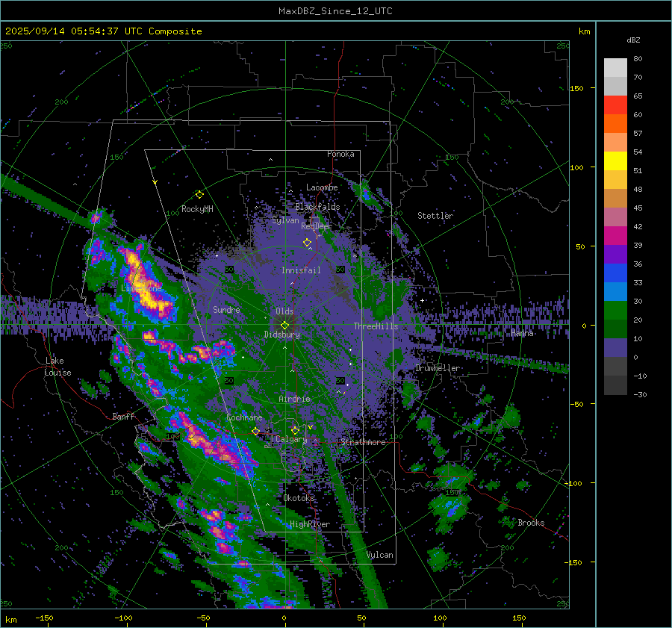The image size is (672, 628).
Task: Select the Brooks town label
Action: point(531,523)
